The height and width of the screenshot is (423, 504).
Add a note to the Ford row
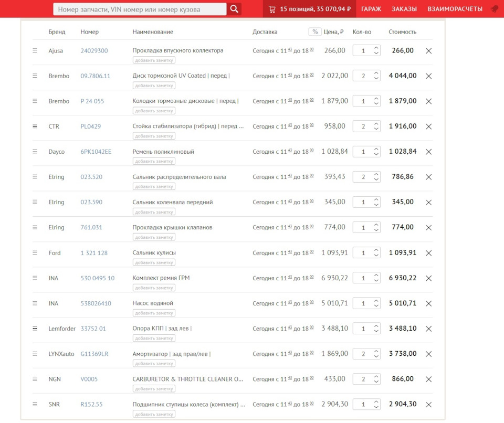coord(154,262)
